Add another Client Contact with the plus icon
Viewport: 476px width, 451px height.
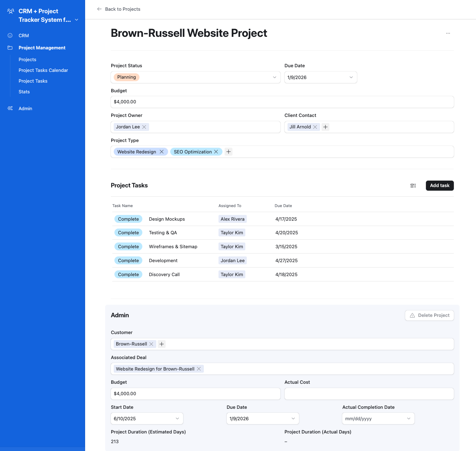tap(325, 127)
